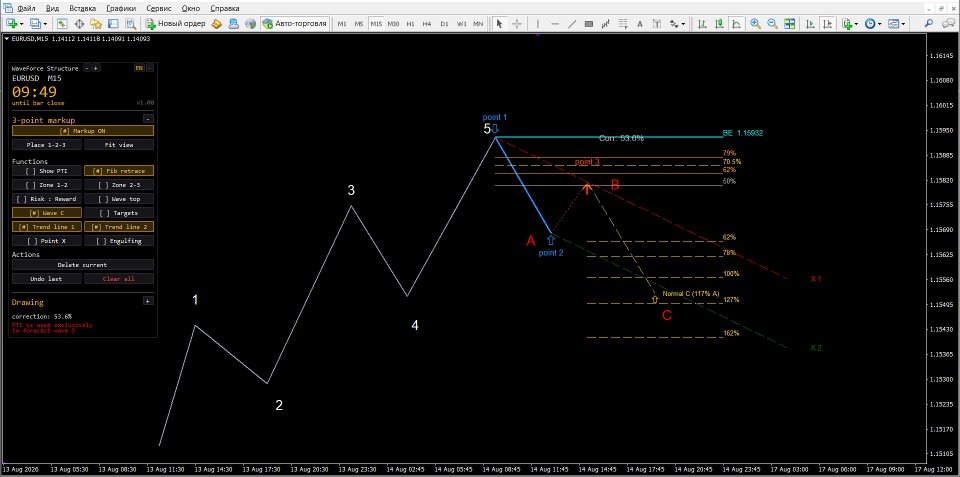Open the Справка menu
This screenshot has height=477, width=960.
point(225,9)
